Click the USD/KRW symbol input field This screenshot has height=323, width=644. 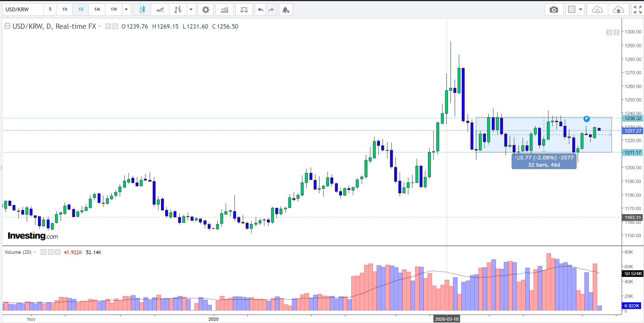pyautogui.click(x=23, y=9)
